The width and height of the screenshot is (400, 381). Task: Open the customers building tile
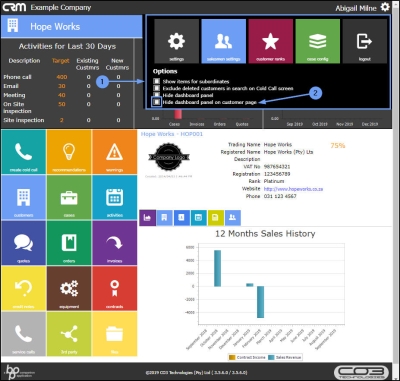point(24,197)
